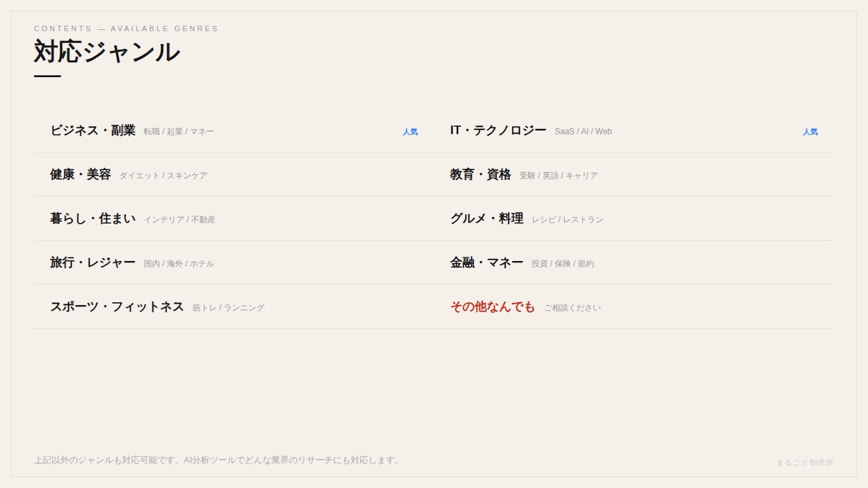Screen dimensions: 868x488
Task: Click the 転職 / 起業 / マネー subtext
Action: 179,132
